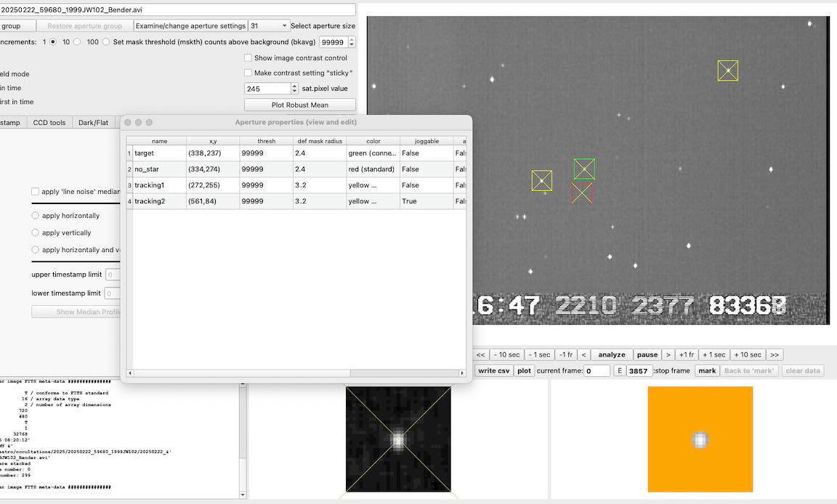Click orange mask thumbnail image
This screenshot has height=504, width=837.
point(700,439)
